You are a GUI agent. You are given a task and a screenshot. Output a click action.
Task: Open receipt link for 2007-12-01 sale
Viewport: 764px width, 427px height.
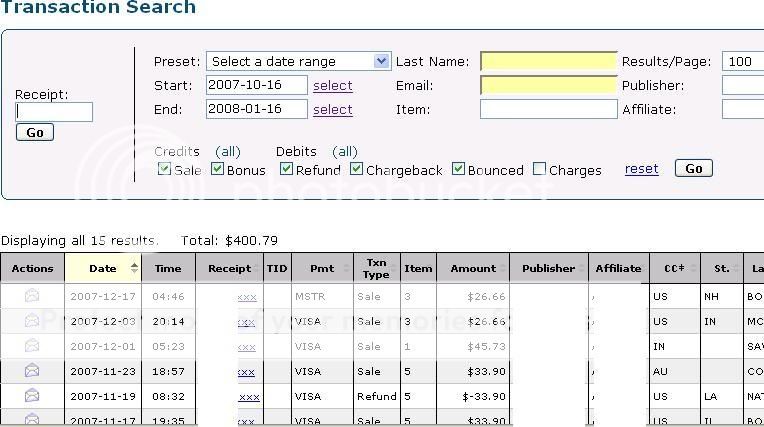tap(247, 347)
